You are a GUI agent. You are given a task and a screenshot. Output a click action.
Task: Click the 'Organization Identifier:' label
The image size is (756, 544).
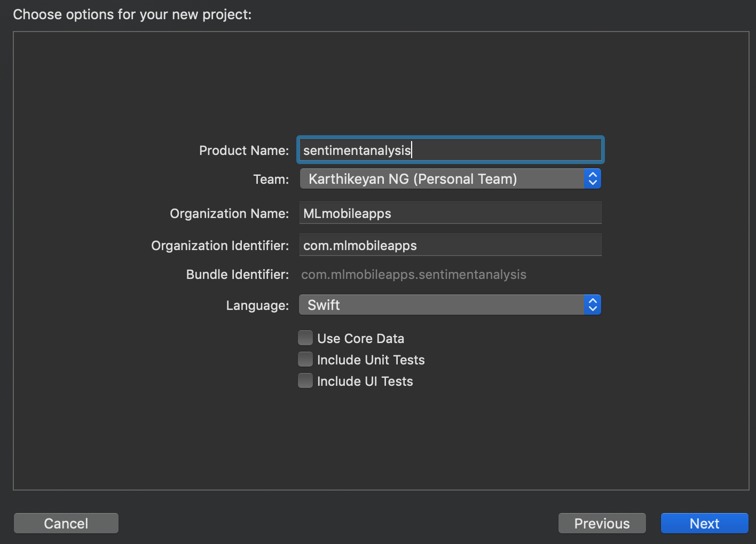pyautogui.click(x=220, y=246)
